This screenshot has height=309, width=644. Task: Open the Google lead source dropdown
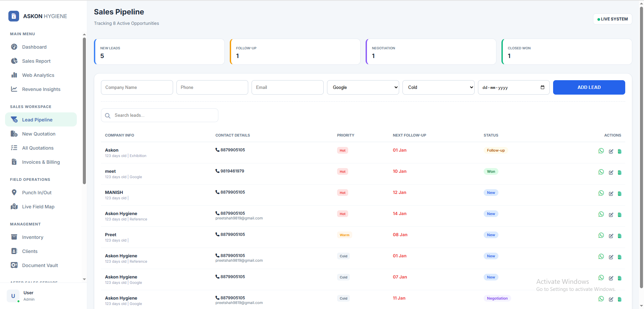(363, 87)
